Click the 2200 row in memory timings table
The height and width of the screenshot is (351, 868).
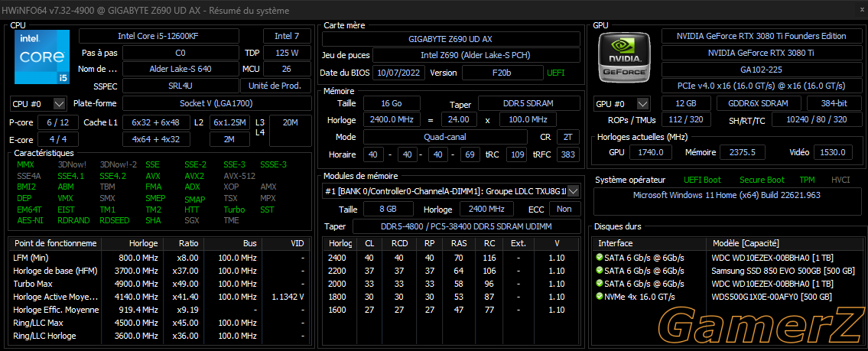pos(452,271)
